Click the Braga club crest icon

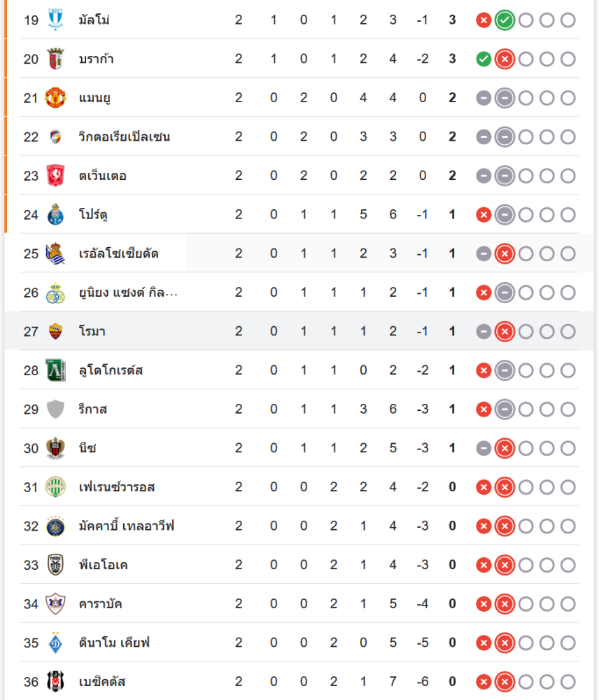55,59
